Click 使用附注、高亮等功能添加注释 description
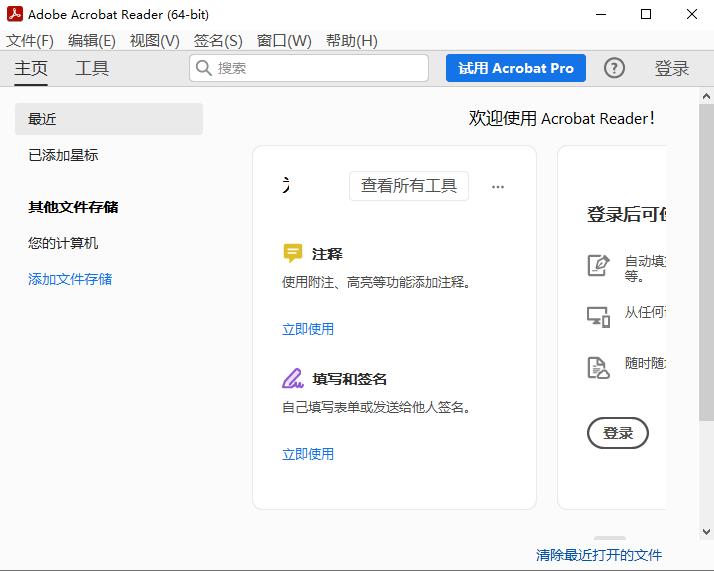The image size is (714, 571). (x=376, y=282)
